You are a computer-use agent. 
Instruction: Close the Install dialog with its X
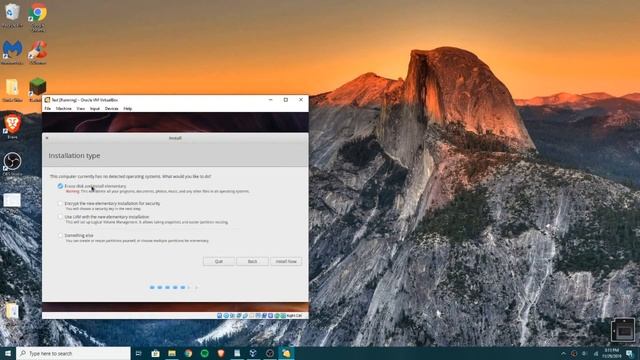point(47,138)
